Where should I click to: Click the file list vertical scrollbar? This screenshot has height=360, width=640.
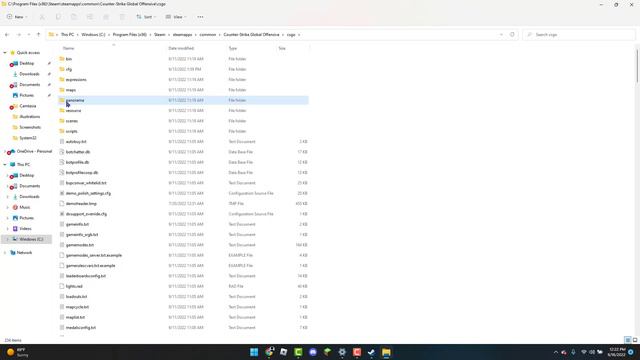click(x=637, y=65)
